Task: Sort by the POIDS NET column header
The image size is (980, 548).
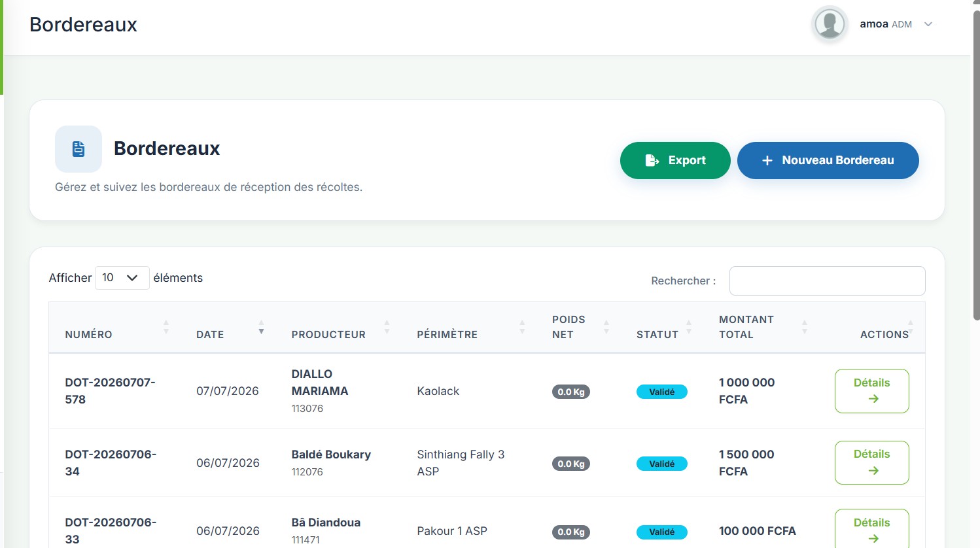Action: click(x=578, y=328)
